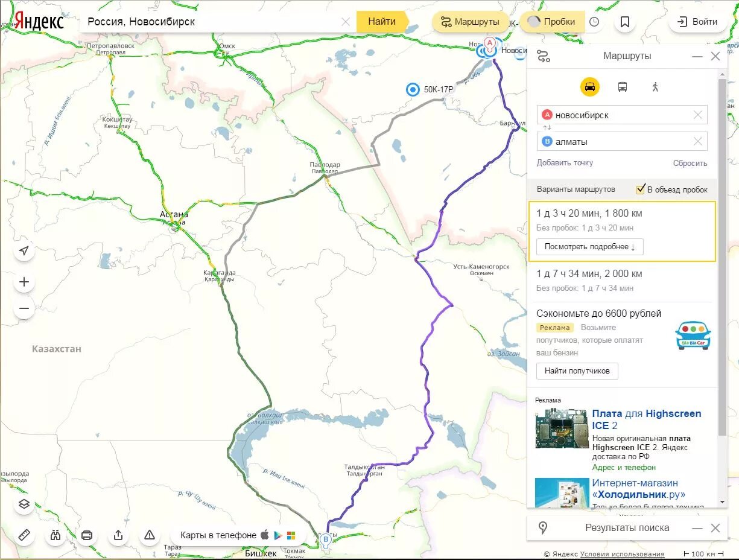The height and width of the screenshot is (560, 739).
Task: Open the panoramas binoculars tool
Action: [56, 535]
